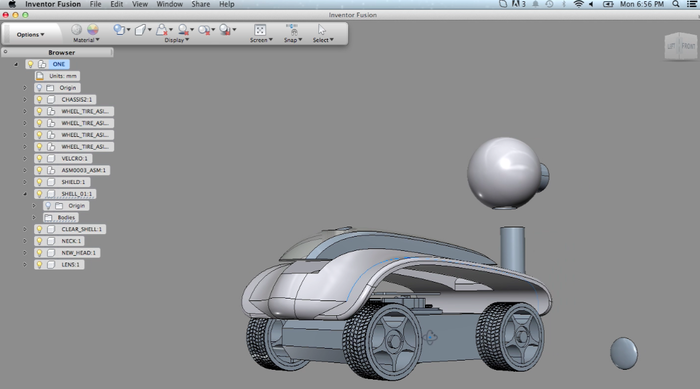The height and width of the screenshot is (389, 700).
Task: Open the Options dropdown
Action: pos(30,34)
